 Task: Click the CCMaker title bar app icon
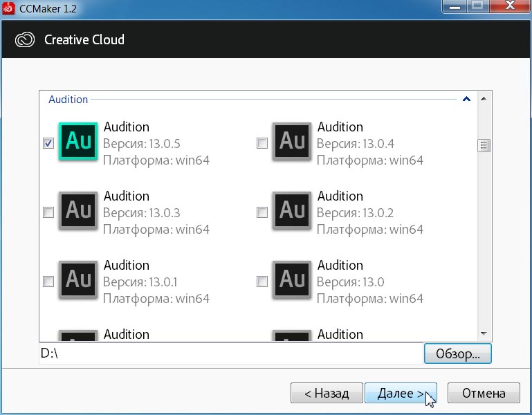click(x=8, y=8)
